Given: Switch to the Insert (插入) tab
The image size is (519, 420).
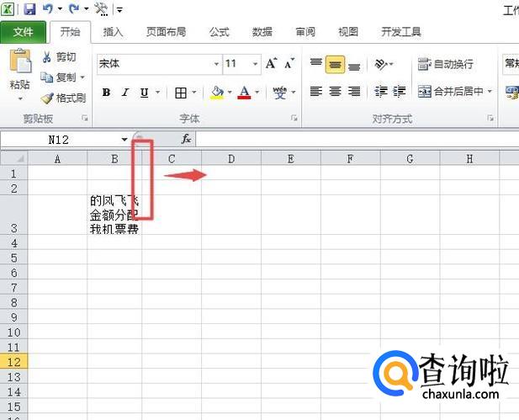Looking at the screenshot, I should [113, 32].
